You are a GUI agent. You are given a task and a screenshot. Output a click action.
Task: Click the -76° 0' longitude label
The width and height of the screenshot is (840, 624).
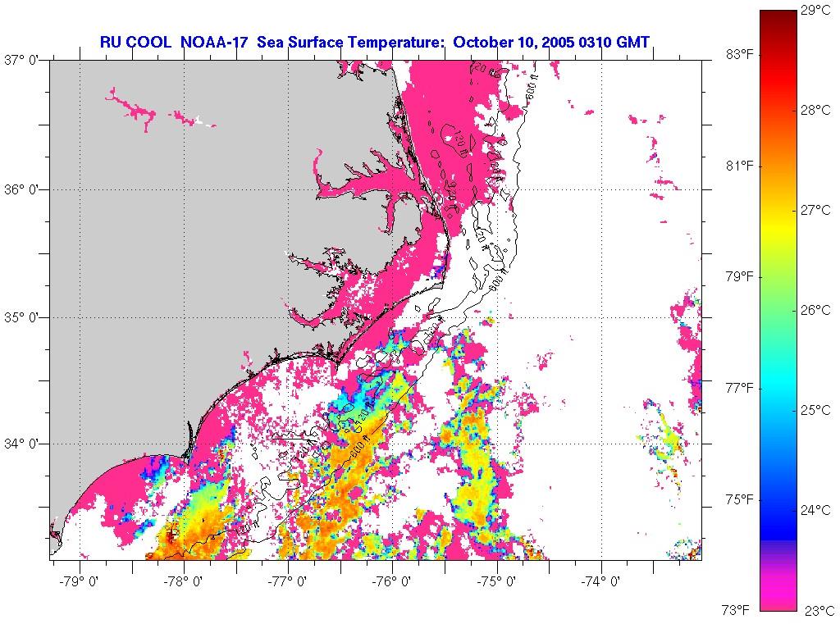click(391, 581)
